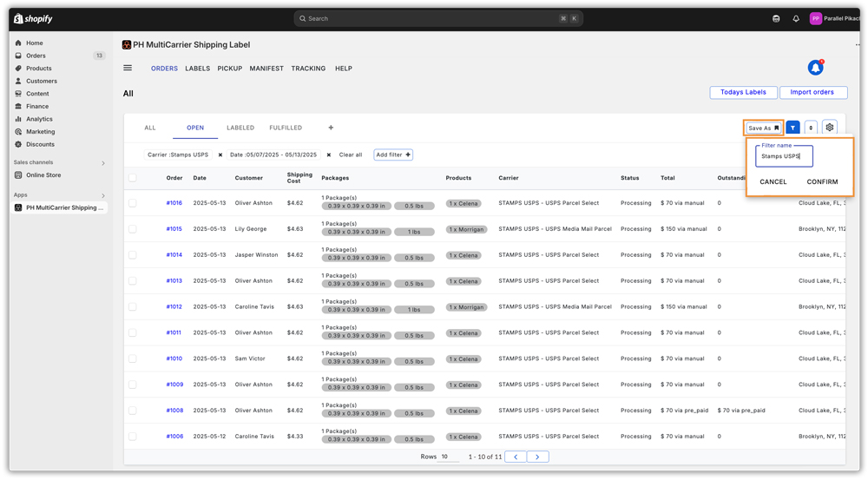Open the LABELS menu
868x480 pixels.
pos(198,69)
